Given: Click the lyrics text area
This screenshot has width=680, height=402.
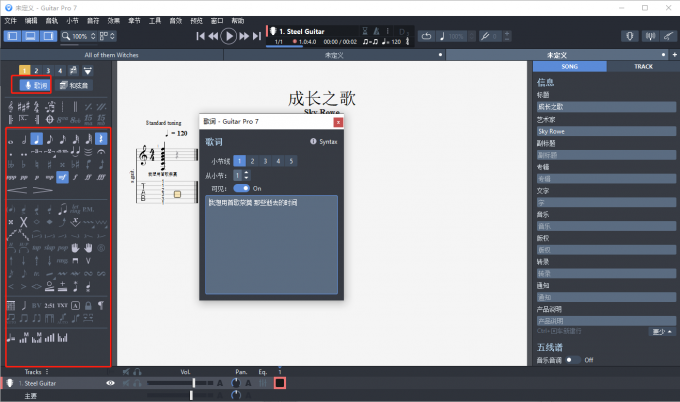Looking at the screenshot, I should pyautogui.click(x=271, y=245).
